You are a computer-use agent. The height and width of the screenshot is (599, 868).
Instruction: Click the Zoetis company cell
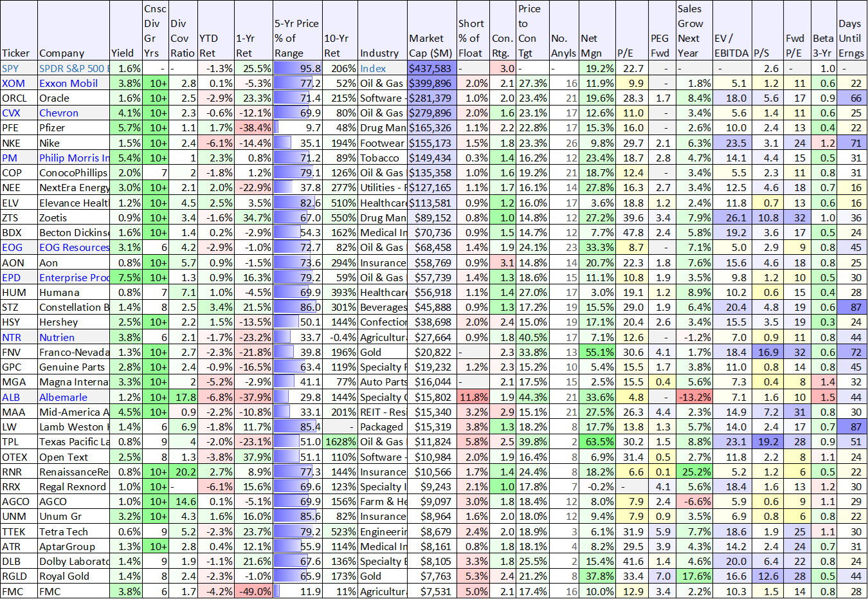[x=73, y=217]
